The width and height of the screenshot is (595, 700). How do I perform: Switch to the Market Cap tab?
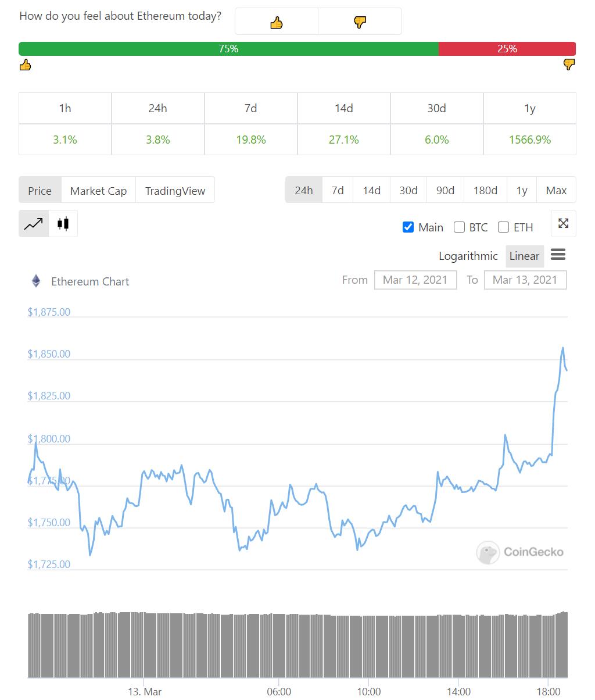(98, 190)
